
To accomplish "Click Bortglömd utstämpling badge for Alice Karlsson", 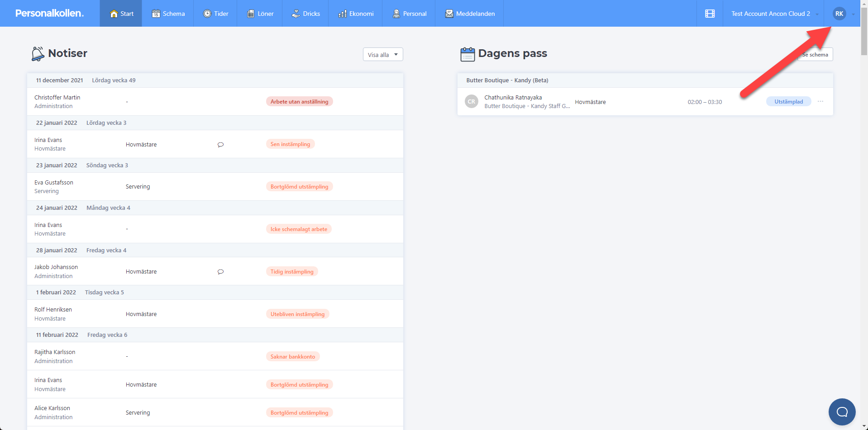I will pyautogui.click(x=299, y=412).
